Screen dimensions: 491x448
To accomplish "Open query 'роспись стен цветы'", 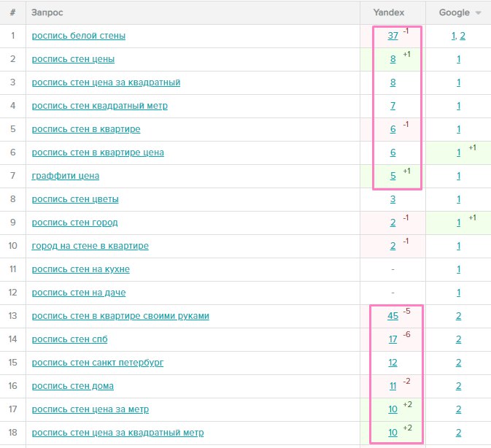I will click(75, 199).
